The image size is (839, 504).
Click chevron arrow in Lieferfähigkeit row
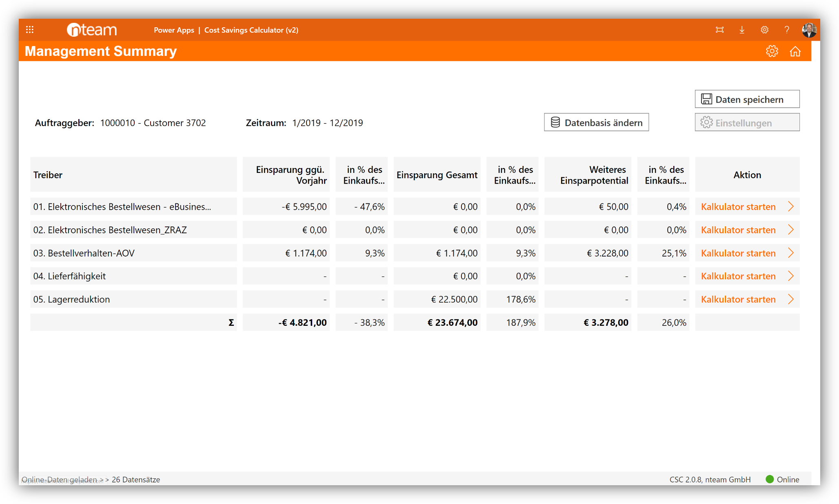791,276
